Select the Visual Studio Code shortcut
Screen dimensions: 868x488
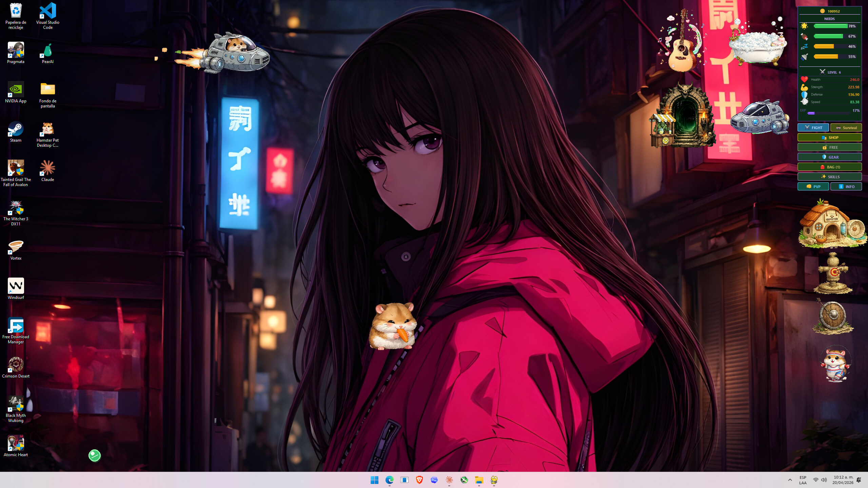(48, 16)
